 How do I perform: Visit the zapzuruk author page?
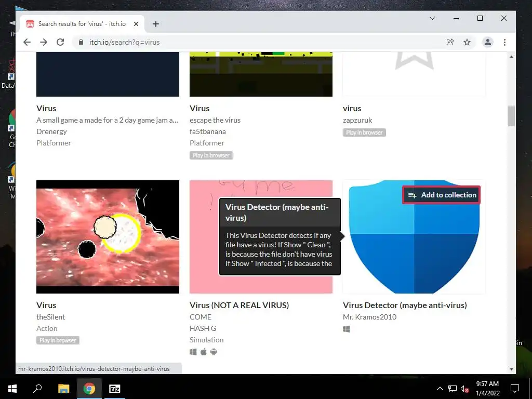coord(357,120)
